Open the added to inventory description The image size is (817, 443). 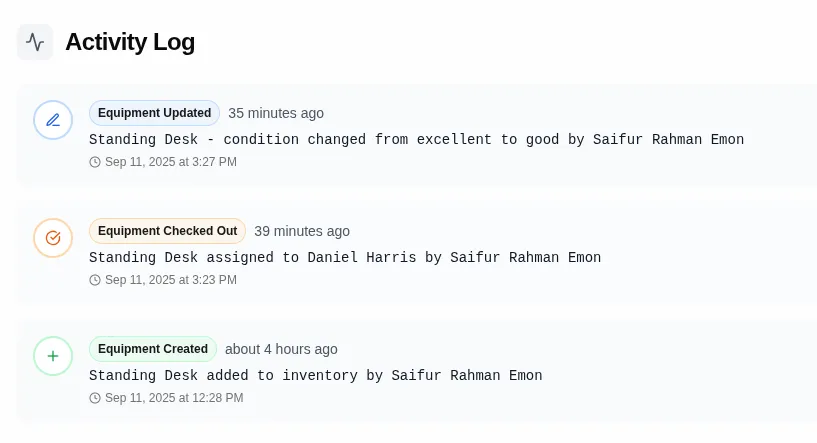pyautogui.click(x=315, y=376)
